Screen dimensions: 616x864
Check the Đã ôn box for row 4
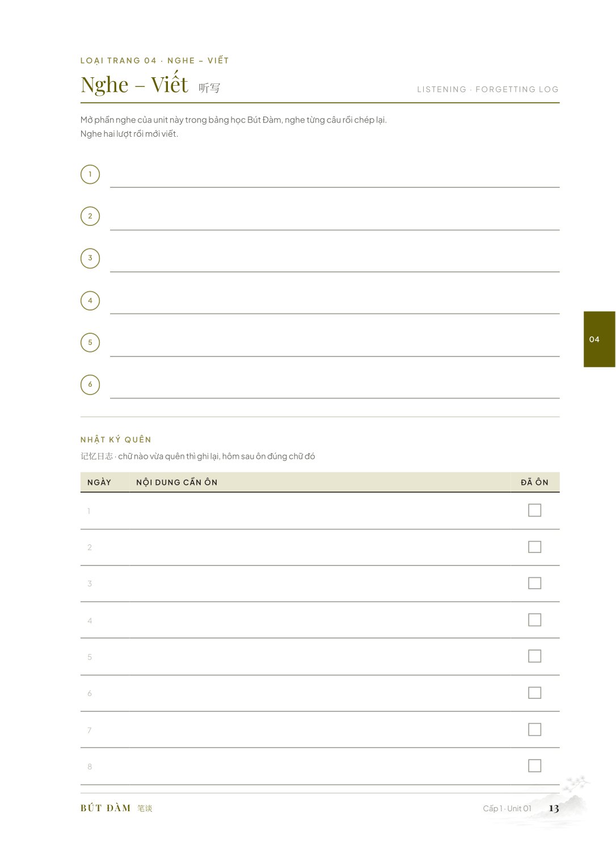click(534, 620)
